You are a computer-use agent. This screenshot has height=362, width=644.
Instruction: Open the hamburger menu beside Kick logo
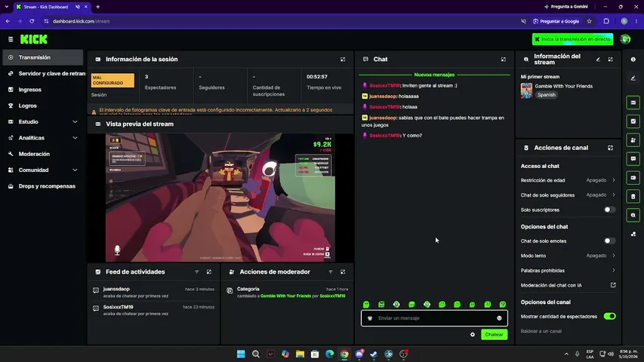pyautogui.click(x=11, y=39)
